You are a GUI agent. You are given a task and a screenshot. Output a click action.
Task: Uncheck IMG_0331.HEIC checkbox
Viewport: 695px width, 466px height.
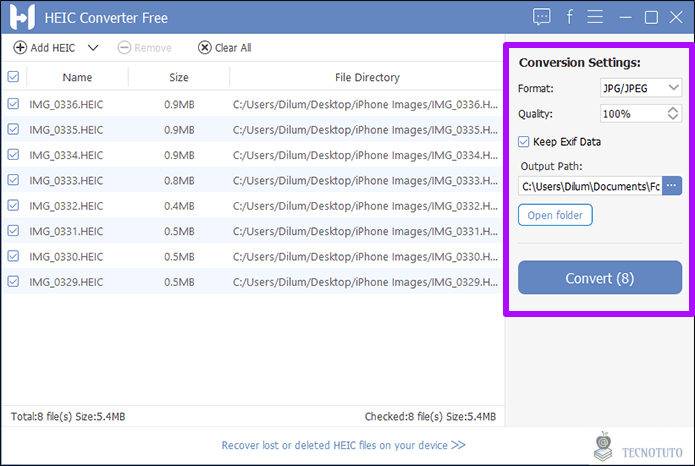pyautogui.click(x=13, y=231)
